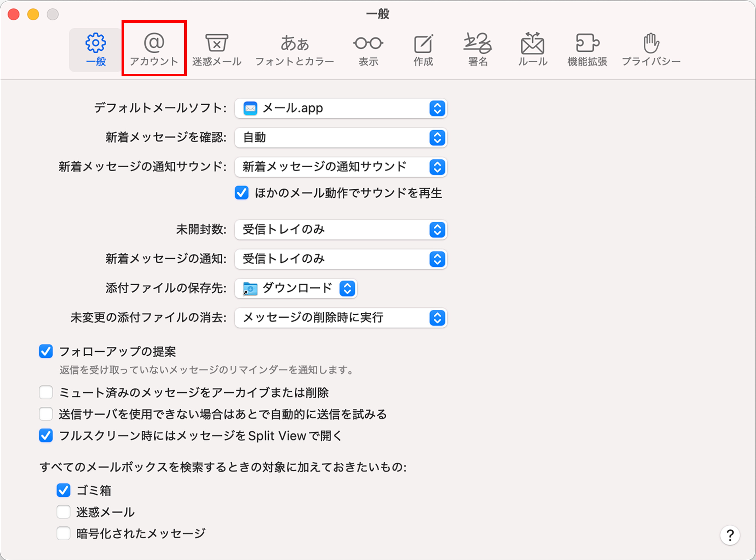This screenshot has height=560, width=756.
Task: Open the ルール rules pane
Action: point(533,50)
